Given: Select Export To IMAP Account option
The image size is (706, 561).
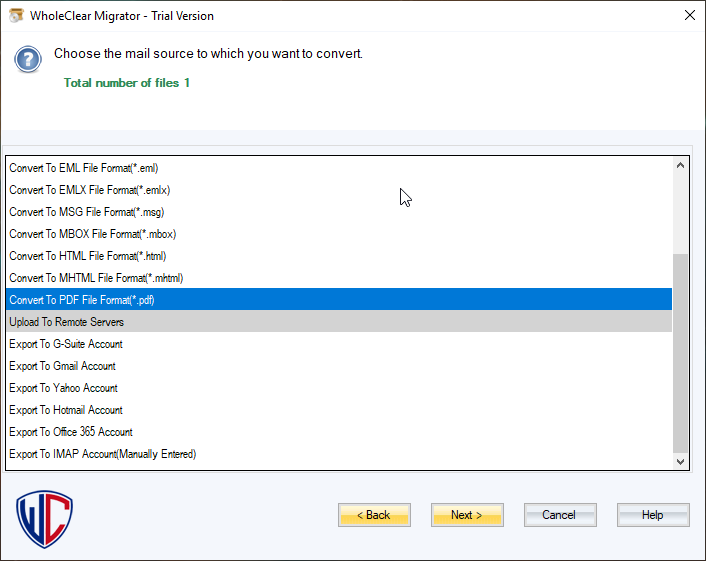Looking at the screenshot, I should (x=102, y=454).
